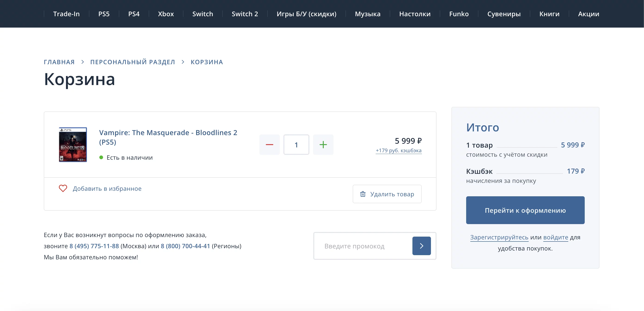644x311 pixels.
Task: Go to ПЕРСОНАЛЬНЫЙ РАЗДЕЛ breadcrumb
Action: (132, 62)
